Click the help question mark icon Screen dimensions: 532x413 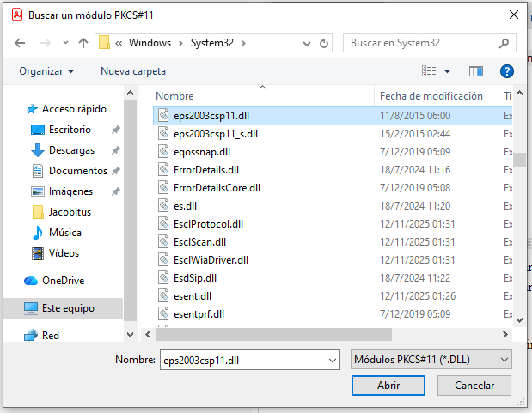(x=507, y=71)
